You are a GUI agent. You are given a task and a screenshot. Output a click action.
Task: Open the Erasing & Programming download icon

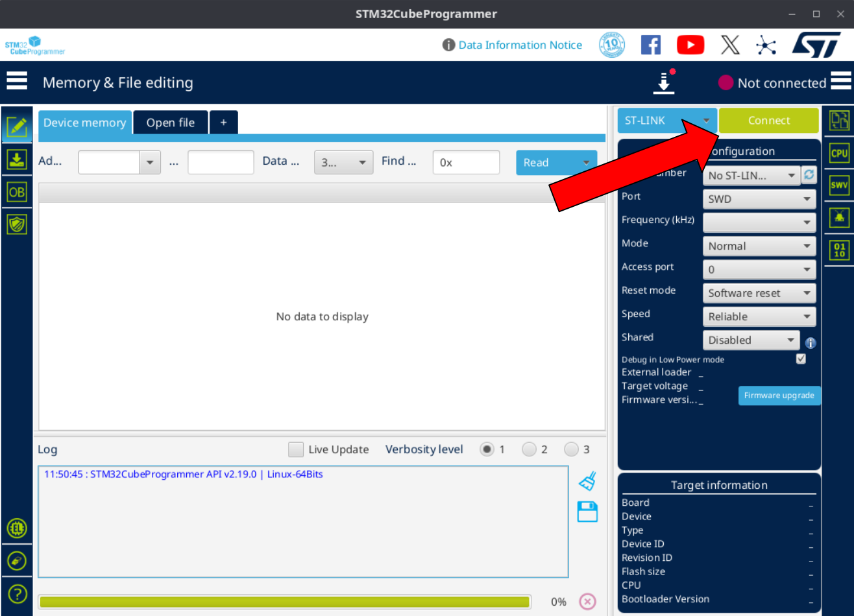[17, 160]
